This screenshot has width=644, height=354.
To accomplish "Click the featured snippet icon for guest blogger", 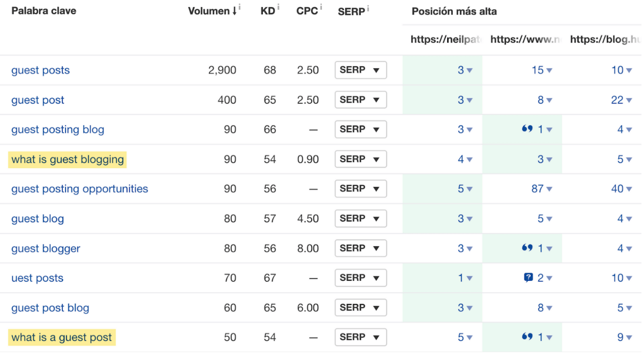I will point(527,248).
